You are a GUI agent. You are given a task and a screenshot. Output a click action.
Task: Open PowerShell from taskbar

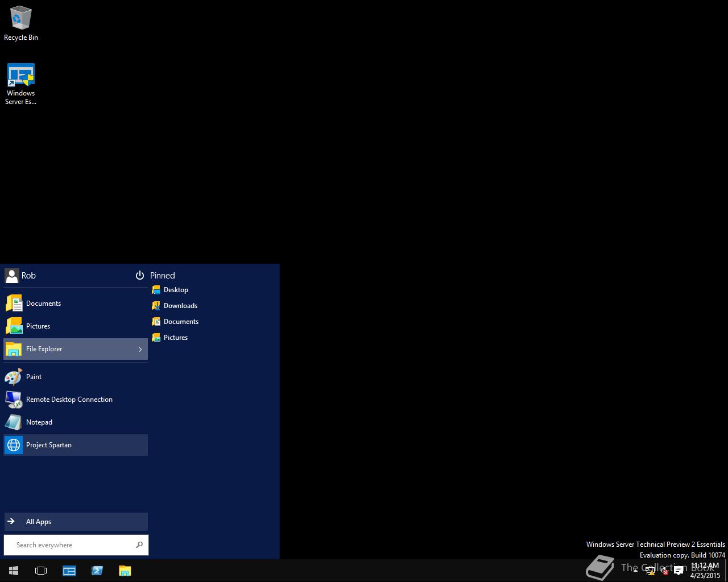click(x=97, y=571)
